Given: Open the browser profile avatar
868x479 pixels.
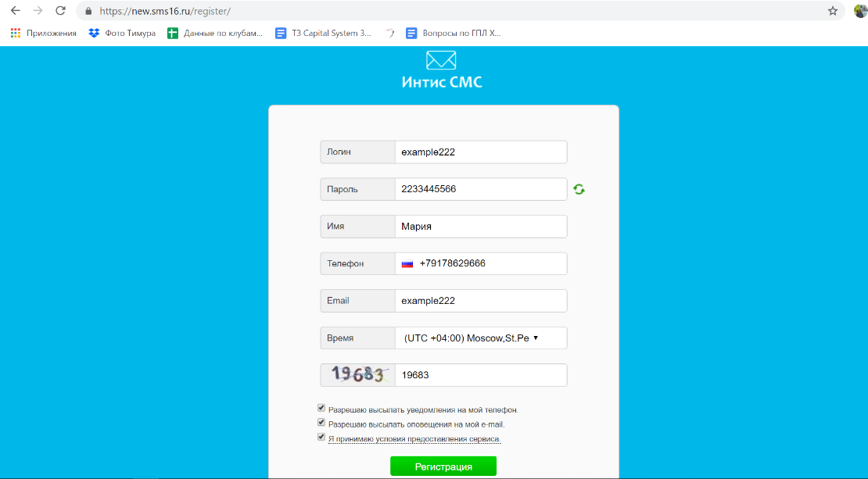Looking at the screenshot, I should click(x=862, y=10).
